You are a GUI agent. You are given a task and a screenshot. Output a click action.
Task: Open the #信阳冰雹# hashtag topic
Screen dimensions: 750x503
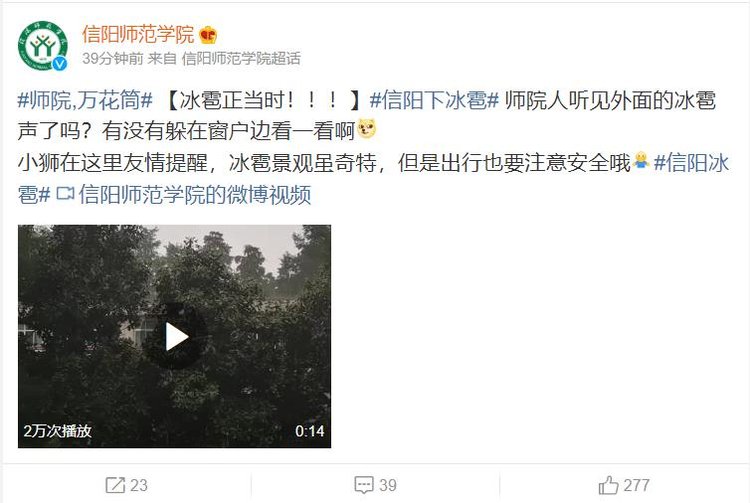(x=691, y=163)
